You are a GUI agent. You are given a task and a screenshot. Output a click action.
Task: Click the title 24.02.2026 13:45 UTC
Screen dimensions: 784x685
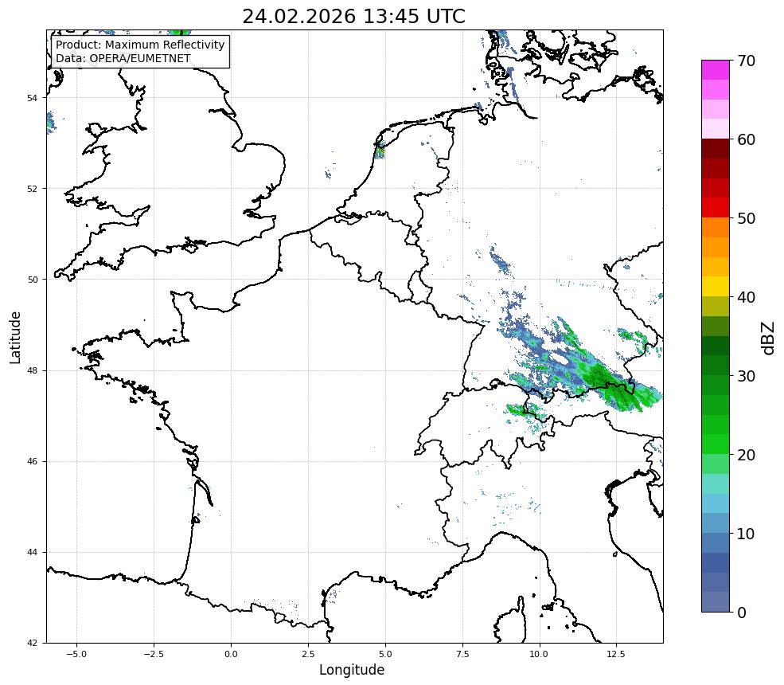353,17
